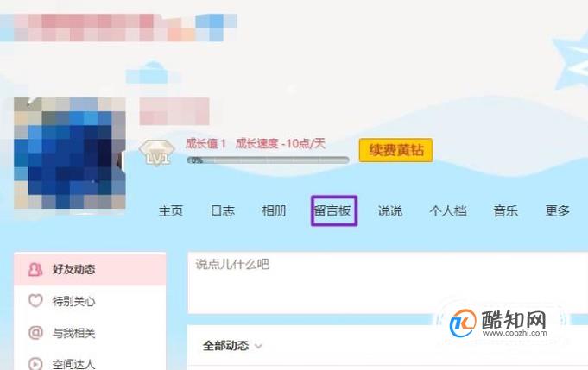Click the 续费黄钻 renew button
This screenshot has height=370, width=588.
coord(395,150)
